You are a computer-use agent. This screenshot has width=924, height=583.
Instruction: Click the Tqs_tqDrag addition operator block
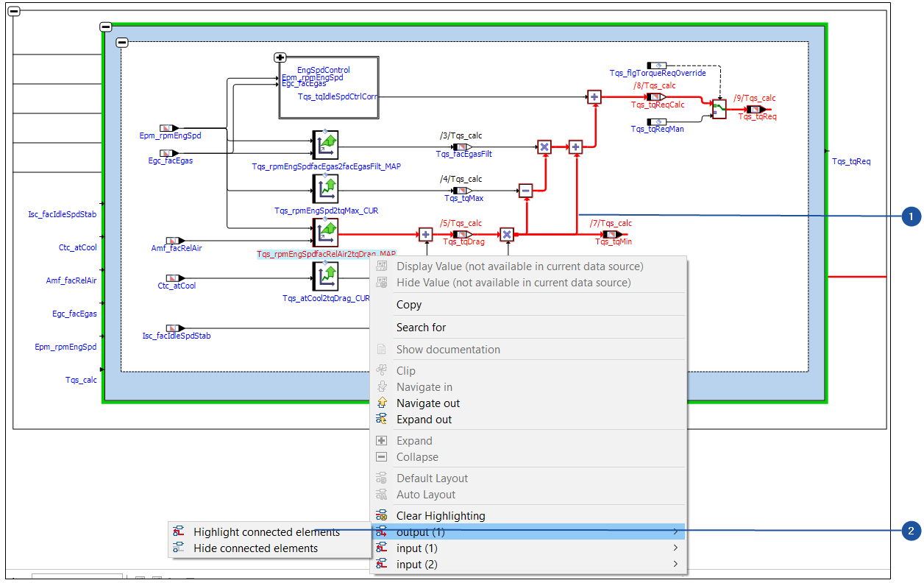[x=424, y=233]
